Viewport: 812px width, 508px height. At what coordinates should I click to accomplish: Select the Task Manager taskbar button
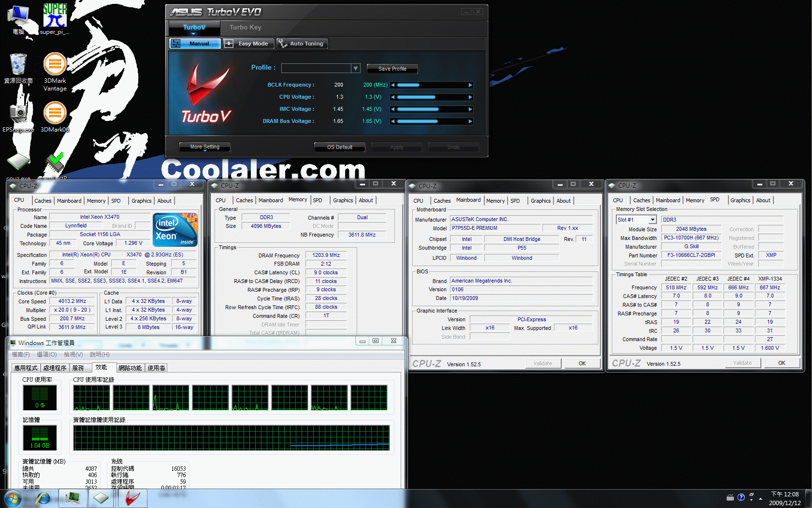coord(72,498)
